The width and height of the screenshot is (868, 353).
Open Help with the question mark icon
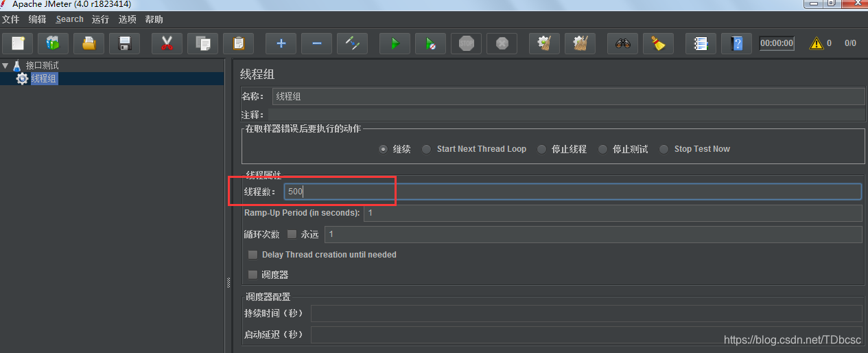pyautogui.click(x=737, y=43)
